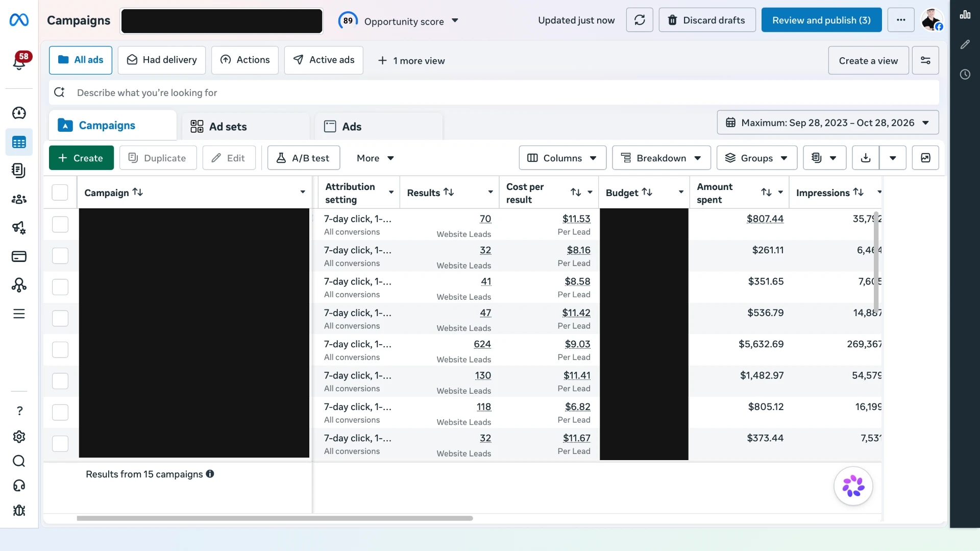
Task: Click Discard drafts button
Action: (707, 20)
